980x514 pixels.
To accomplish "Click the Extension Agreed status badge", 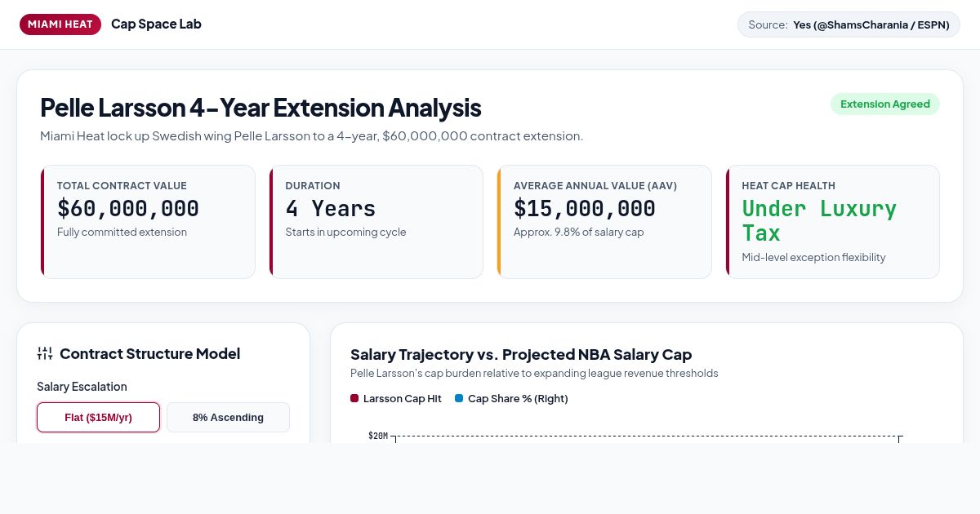I will (x=885, y=104).
